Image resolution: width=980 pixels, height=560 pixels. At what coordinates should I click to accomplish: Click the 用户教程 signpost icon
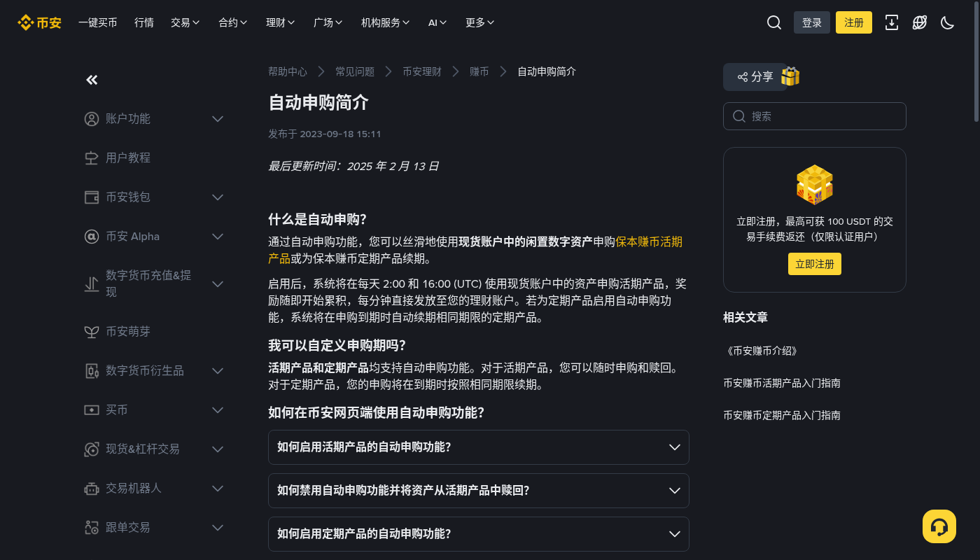coord(92,158)
